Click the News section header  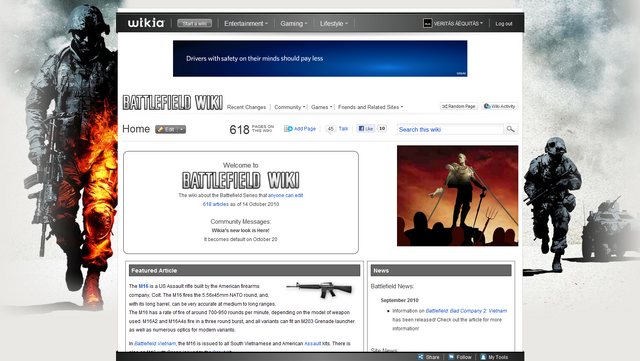441,270
